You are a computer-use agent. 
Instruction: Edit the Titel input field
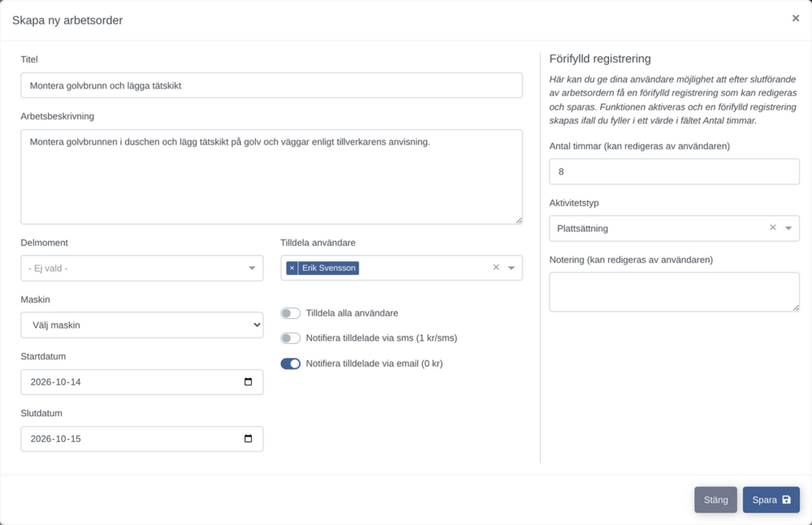point(271,85)
